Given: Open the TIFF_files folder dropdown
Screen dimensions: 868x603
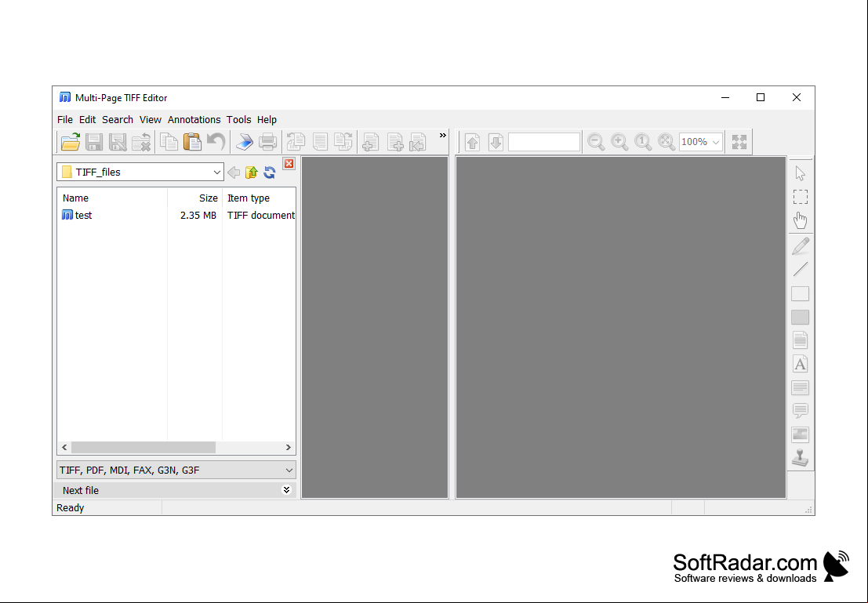Looking at the screenshot, I should [x=217, y=173].
